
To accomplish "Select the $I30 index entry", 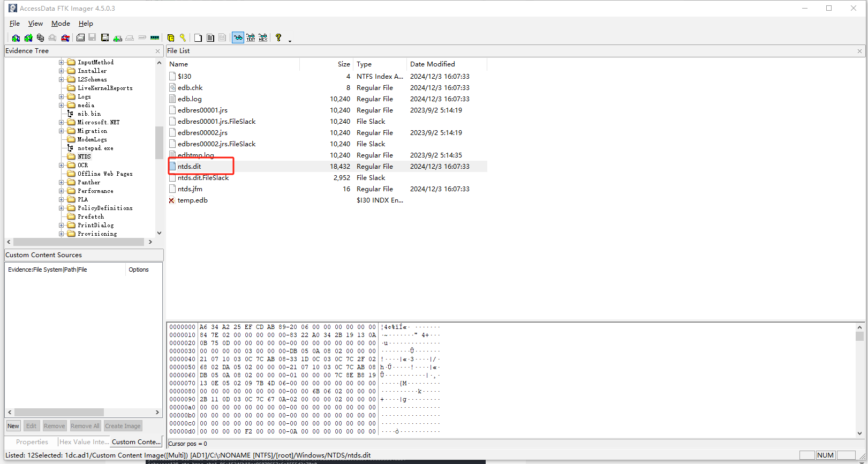I will (x=327, y=77).
